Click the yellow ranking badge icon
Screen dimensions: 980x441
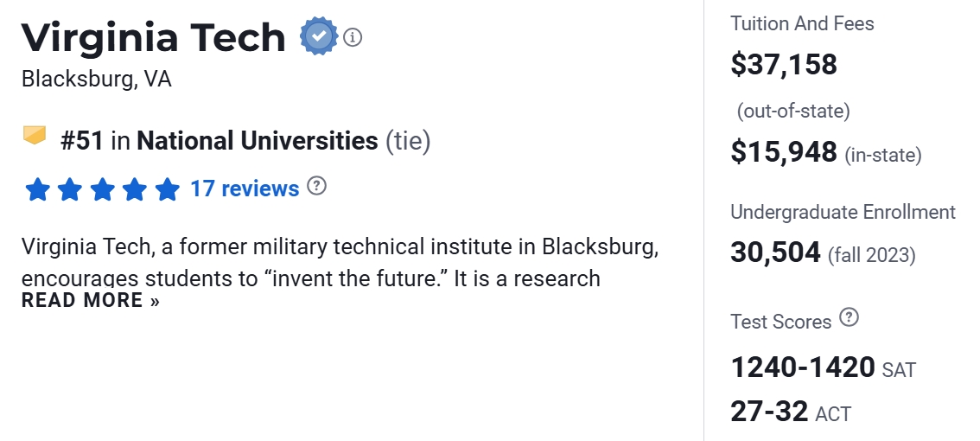[35, 137]
